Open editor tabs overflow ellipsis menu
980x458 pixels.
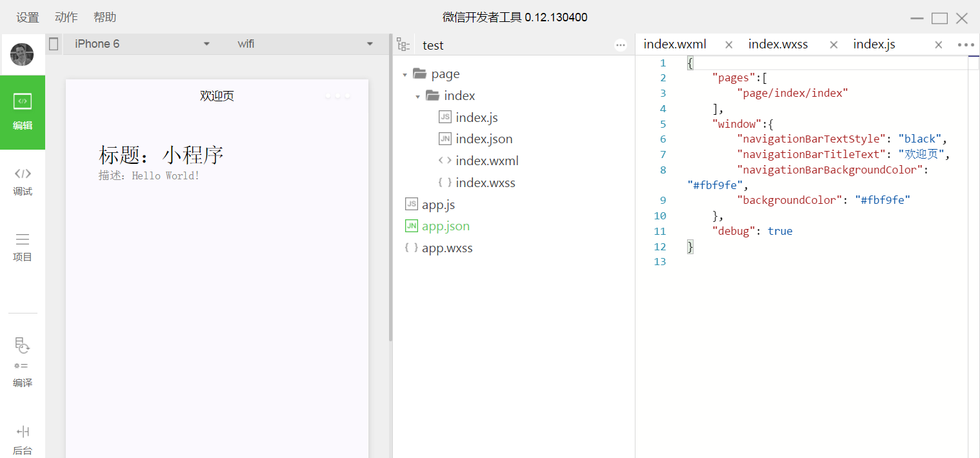pyautogui.click(x=965, y=45)
